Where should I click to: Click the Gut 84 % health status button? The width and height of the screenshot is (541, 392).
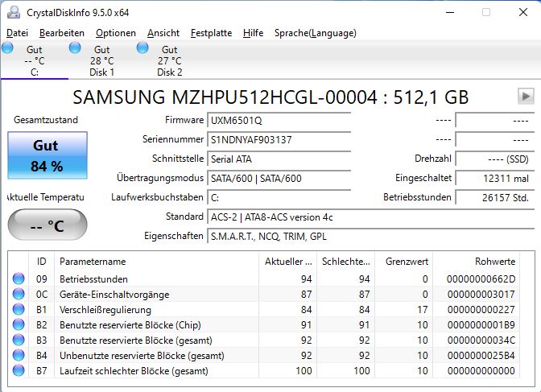[47, 155]
